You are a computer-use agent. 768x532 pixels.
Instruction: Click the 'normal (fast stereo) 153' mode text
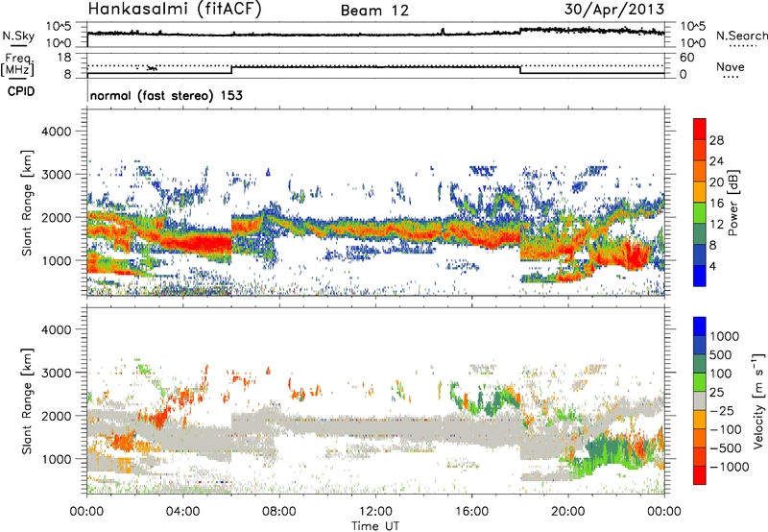click(166, 95)
